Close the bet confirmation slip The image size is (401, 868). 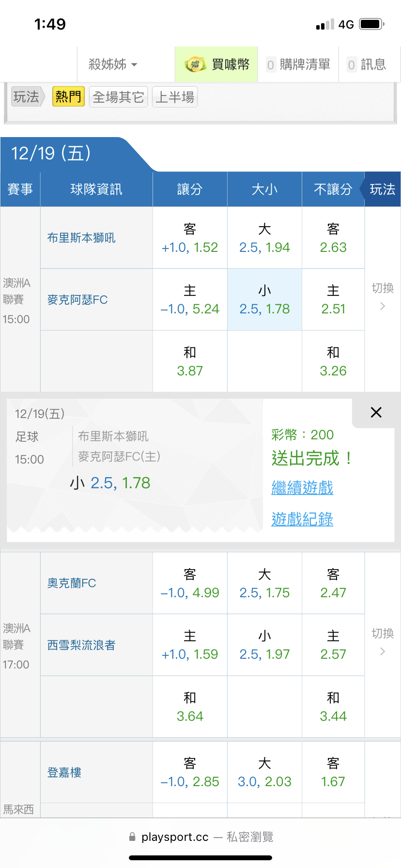click(376, 412)
